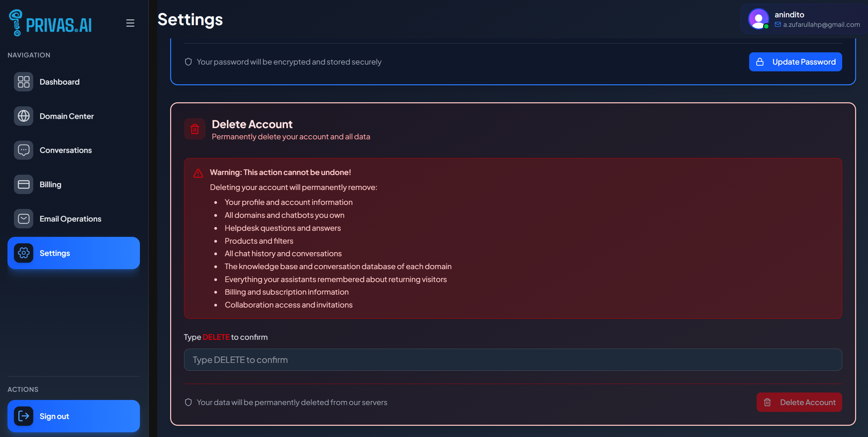Open Conversations from the sidebar
The image size is (868, 437).
click(x=74, y=150)
